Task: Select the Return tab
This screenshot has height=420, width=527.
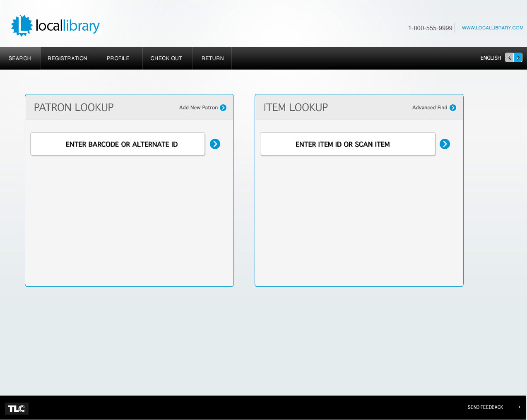Action: point(212,58)
